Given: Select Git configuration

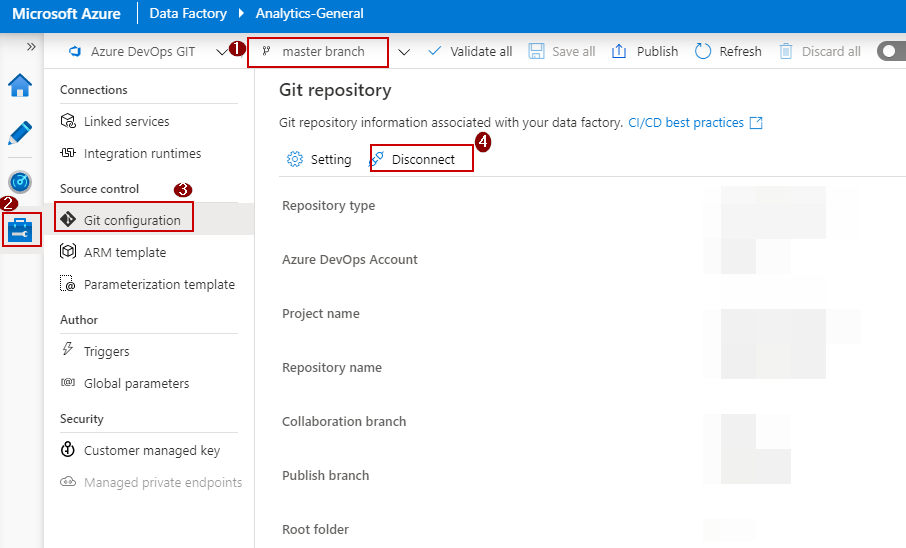Looking at the screenshot, I should pos(132,220).
